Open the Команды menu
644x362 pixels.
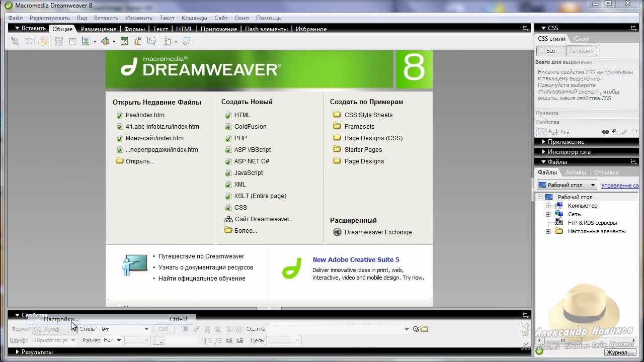tap(194, 18)
